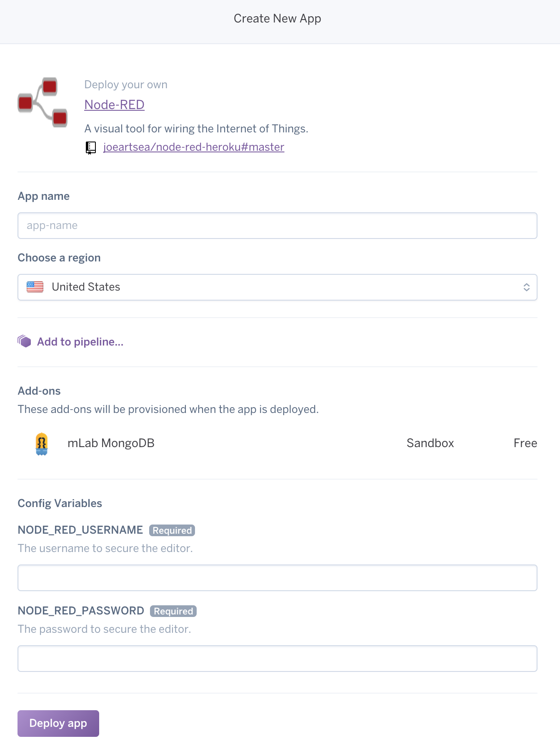Screen dimensions: 560x756
Task: Open the Choose a region dropdown
Action: (x=277, y=287)
